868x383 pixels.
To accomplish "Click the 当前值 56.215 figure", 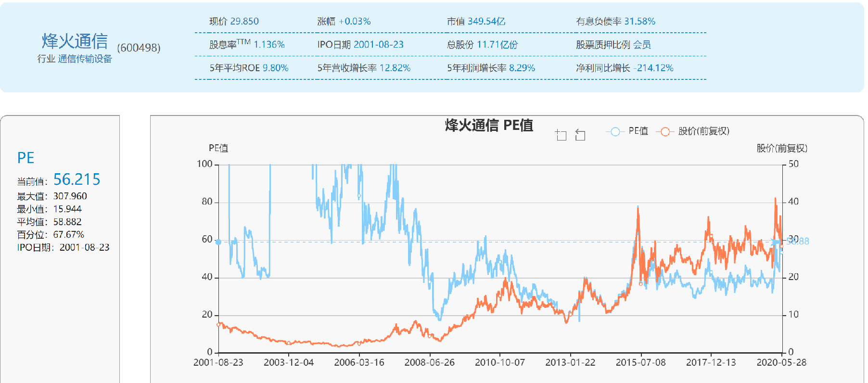I will point(77,179).
